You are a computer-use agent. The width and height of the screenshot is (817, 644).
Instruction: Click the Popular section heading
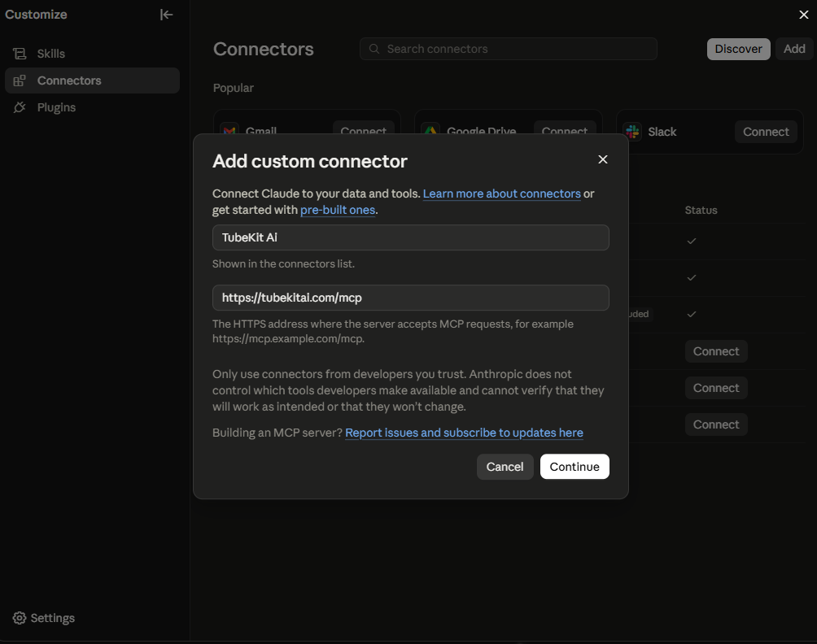tap(234, 88)
